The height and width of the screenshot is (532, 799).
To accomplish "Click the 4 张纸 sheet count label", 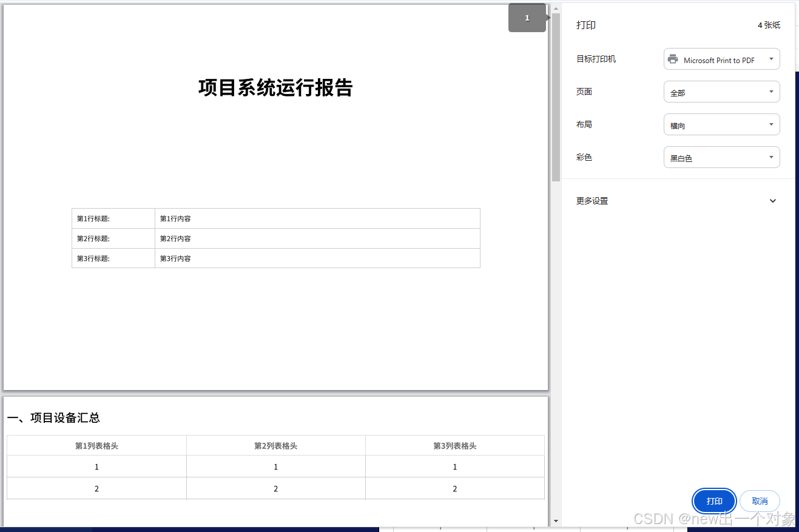I will 769,25.
